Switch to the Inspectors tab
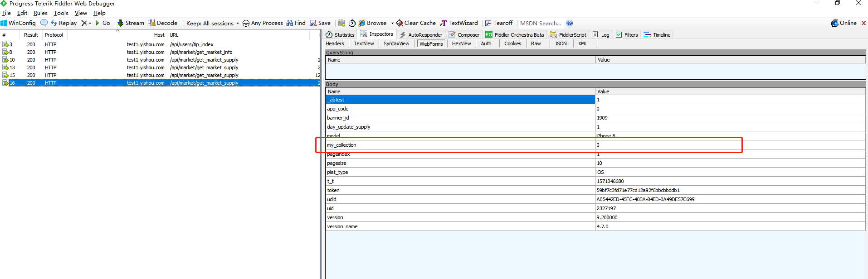Viewport: 868px width, 279px height. pyautogui.click(x=377, y=34)
